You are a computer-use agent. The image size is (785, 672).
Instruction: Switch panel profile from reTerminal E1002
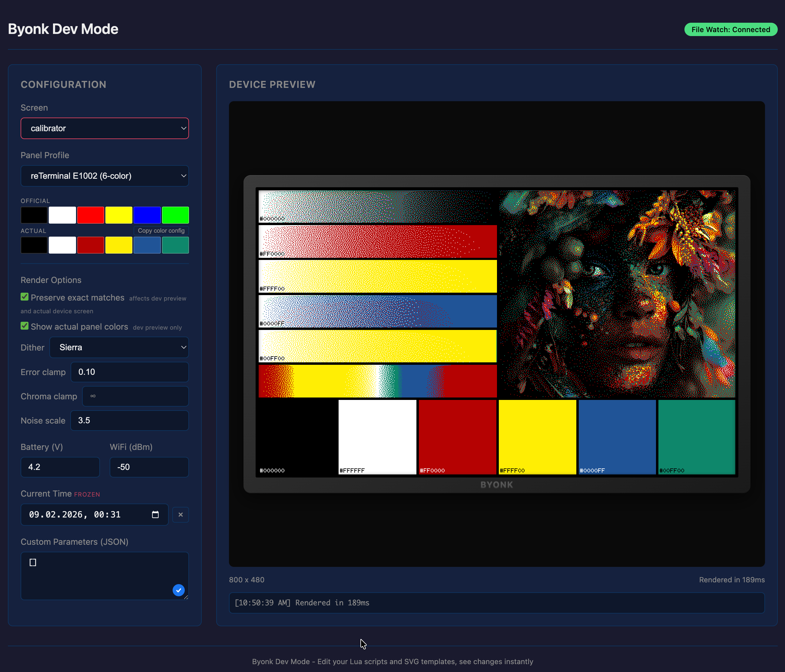tap(104, 176)
